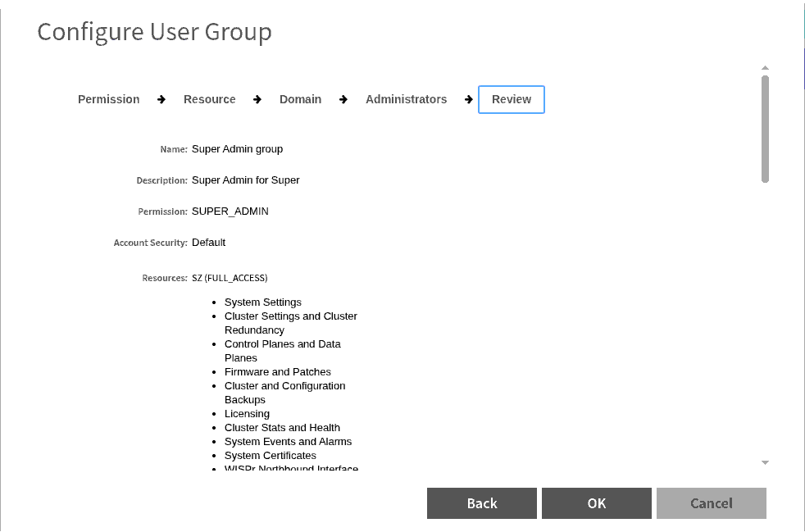
Task: Jump to the Administrators step
Action: 406,99
